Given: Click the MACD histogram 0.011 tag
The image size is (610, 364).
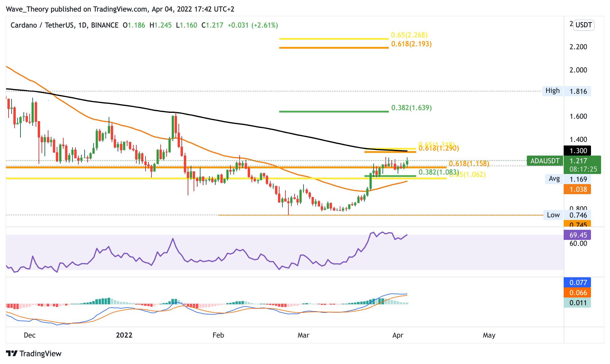Looking at the screenshot, I should click(x=577, y=303).
